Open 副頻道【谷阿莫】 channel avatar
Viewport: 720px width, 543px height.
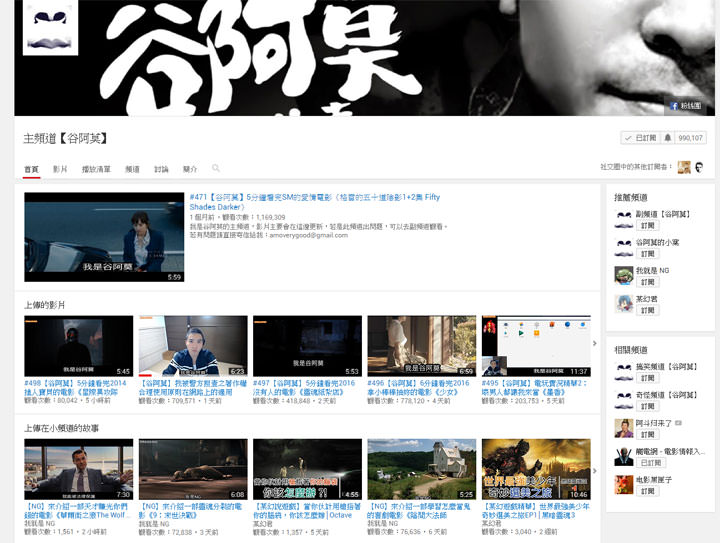coord(624,219)
